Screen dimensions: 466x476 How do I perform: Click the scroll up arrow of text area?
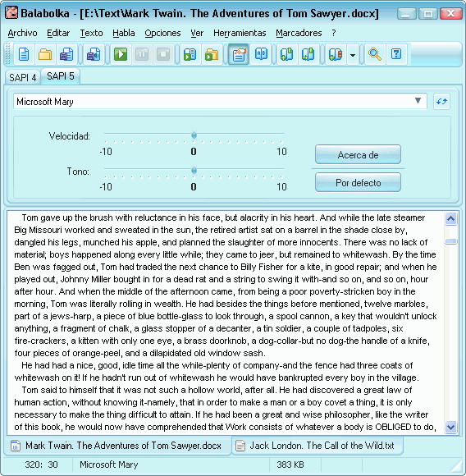click(x=451, y=218)
